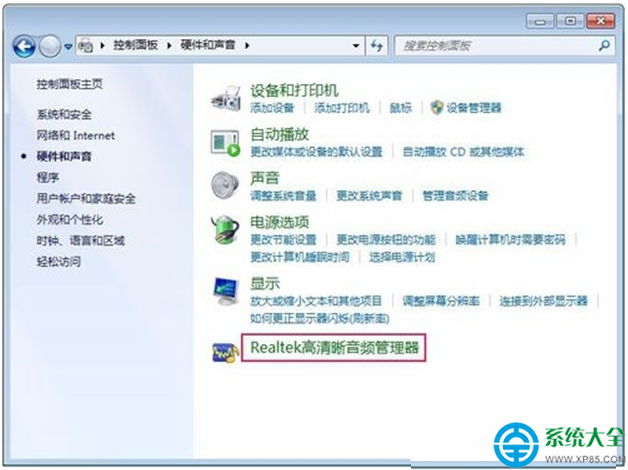Select 系统和安全 in the sidebar
This screenshot has height=470, width=628.
[64, 114]
